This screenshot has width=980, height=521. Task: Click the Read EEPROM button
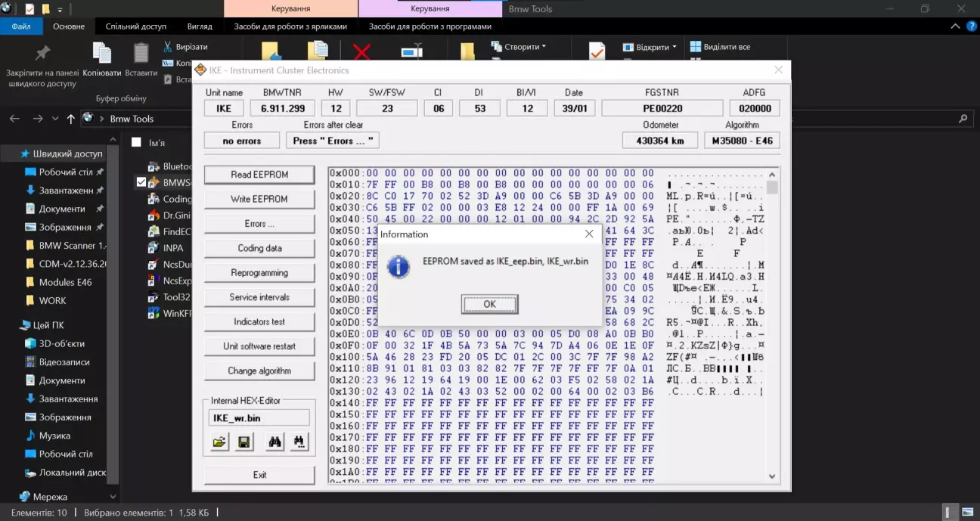259,175
